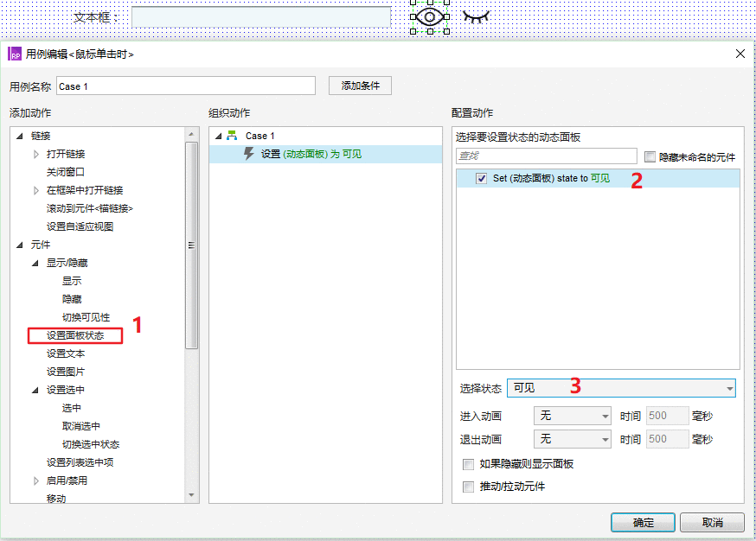This screenshot has width=756, height=541.
Task: Uncheck Set (动态面板) state to 可见
Action: (481, 179)
